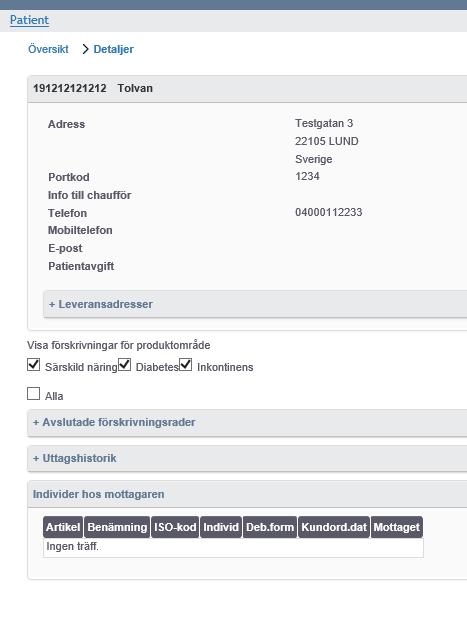The image size is (467, 642).
Task: Select the Detaljer breadcrumb
Action: coord(113,49)
